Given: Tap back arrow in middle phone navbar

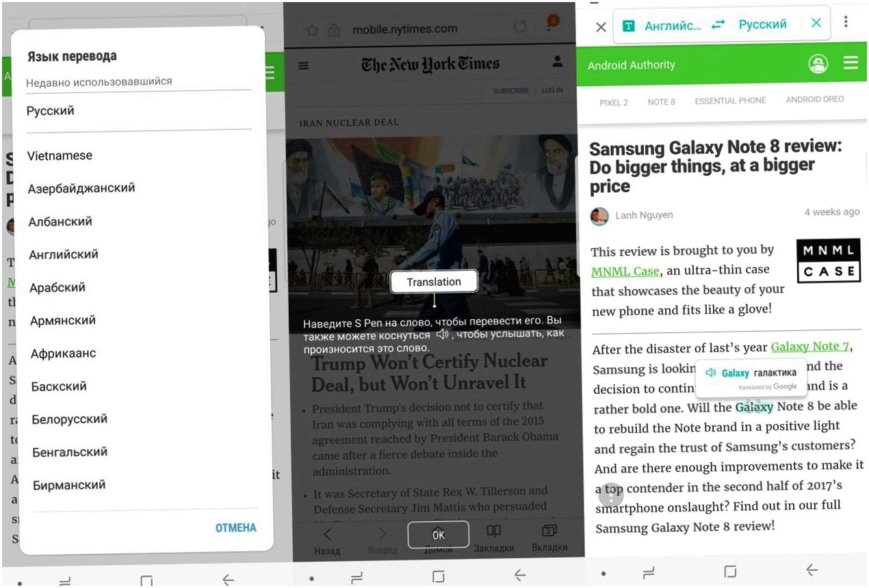Looking at the screenshot, I should (520, 576).
